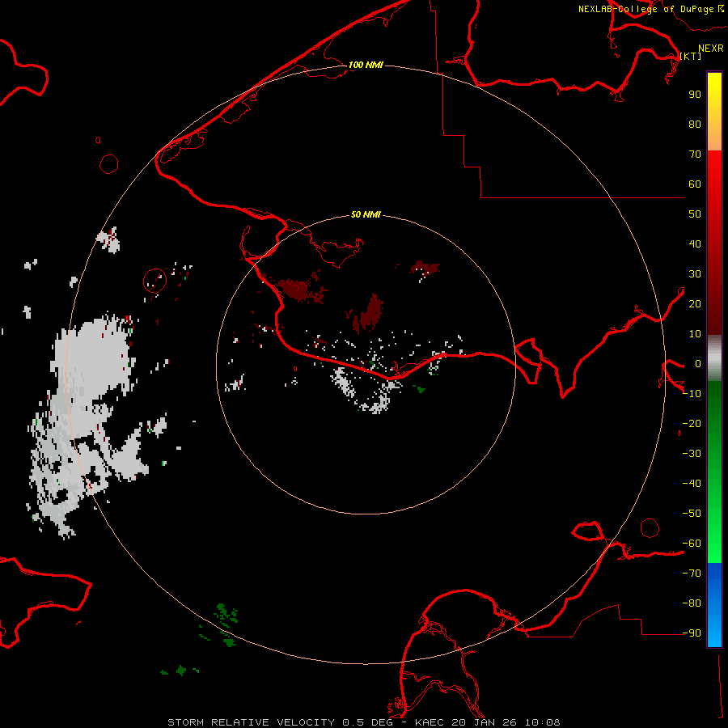Pick the -60 value on the color scale
728x728 pixels.
pyautogui.click(x=692, y=544)
